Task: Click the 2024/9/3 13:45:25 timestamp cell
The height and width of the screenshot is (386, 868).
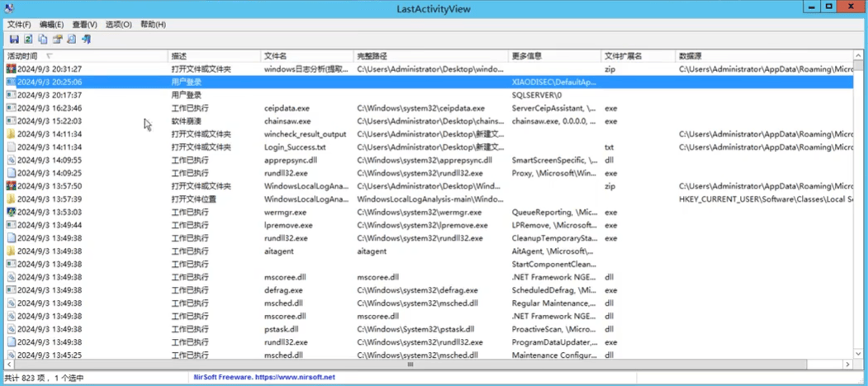Action: (50, 355)
